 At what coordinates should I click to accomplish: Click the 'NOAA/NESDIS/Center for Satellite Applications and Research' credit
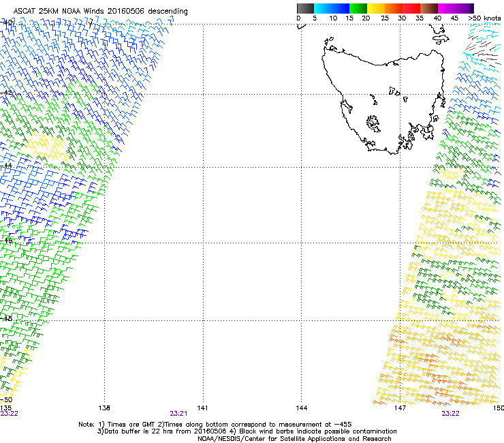click(x=294, y=439)
